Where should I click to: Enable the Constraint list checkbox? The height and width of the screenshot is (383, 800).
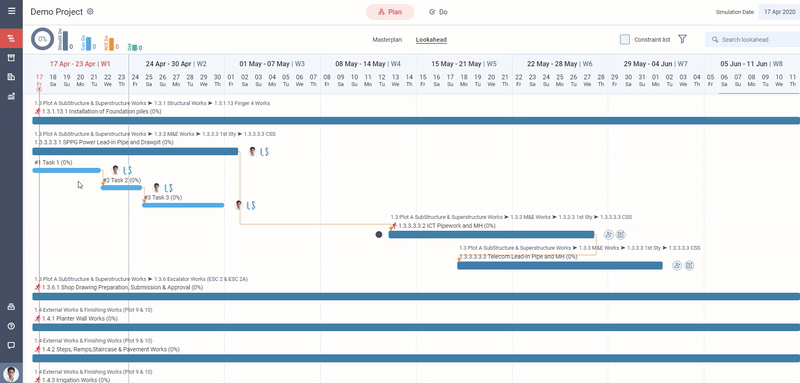click(x=624, y=39)
